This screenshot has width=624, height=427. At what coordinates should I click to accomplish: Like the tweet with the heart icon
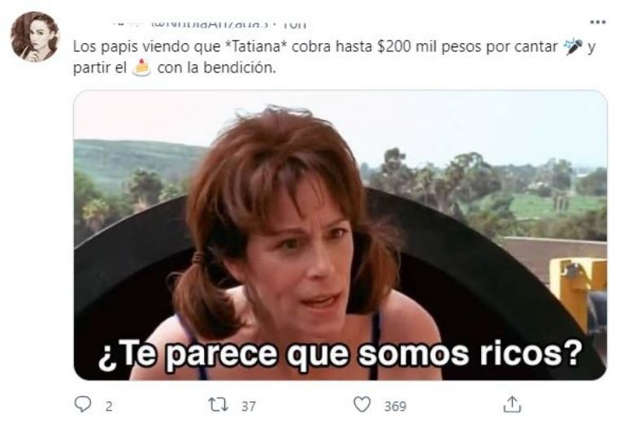click(362, 404)
